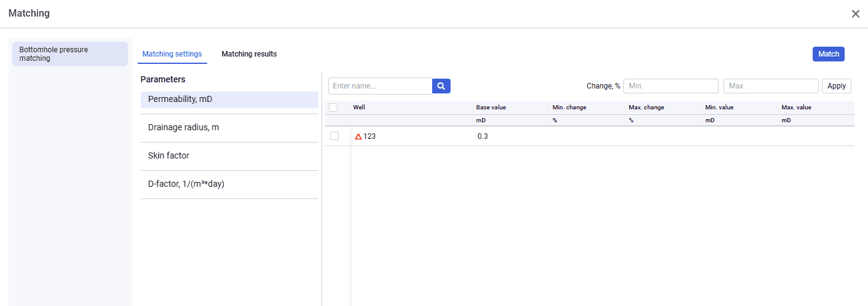This screenshot has width=868, height=306.
Task: Choose the Drainage radius, m parameter
Action: pos(229,128)
